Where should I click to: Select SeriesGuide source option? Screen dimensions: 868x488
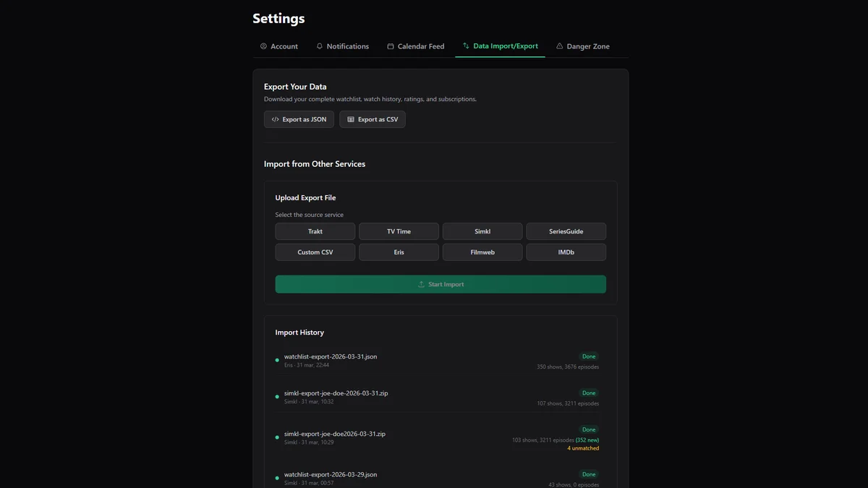tap(566, 231)
